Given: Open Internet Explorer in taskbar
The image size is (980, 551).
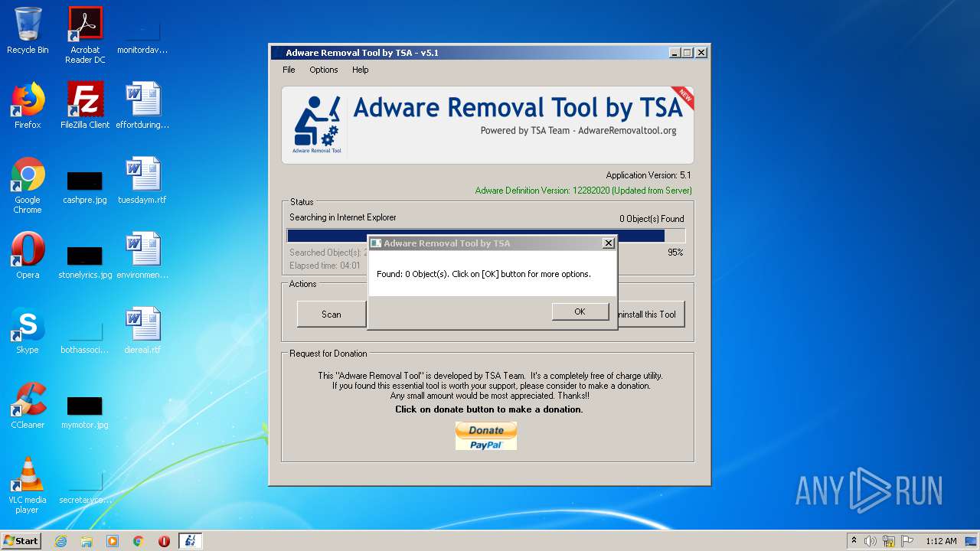Looking at the screenshot, I should 61,541.
